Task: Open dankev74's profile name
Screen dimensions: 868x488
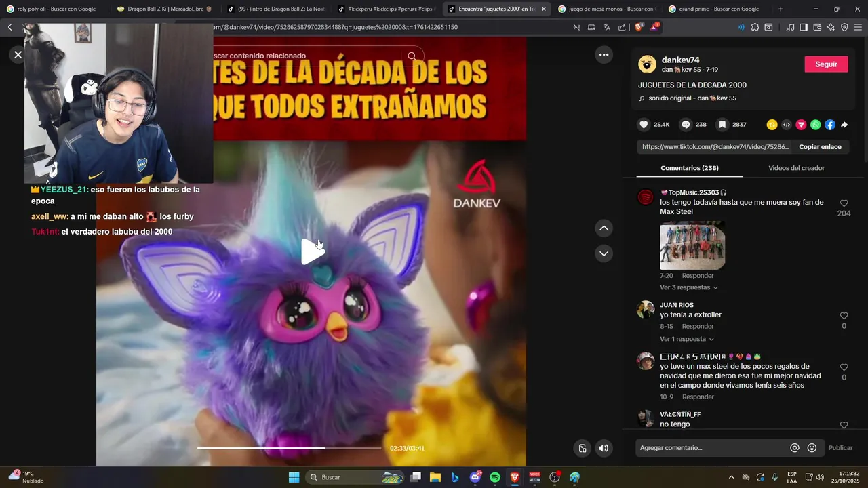Action: (x=680, y=60)
